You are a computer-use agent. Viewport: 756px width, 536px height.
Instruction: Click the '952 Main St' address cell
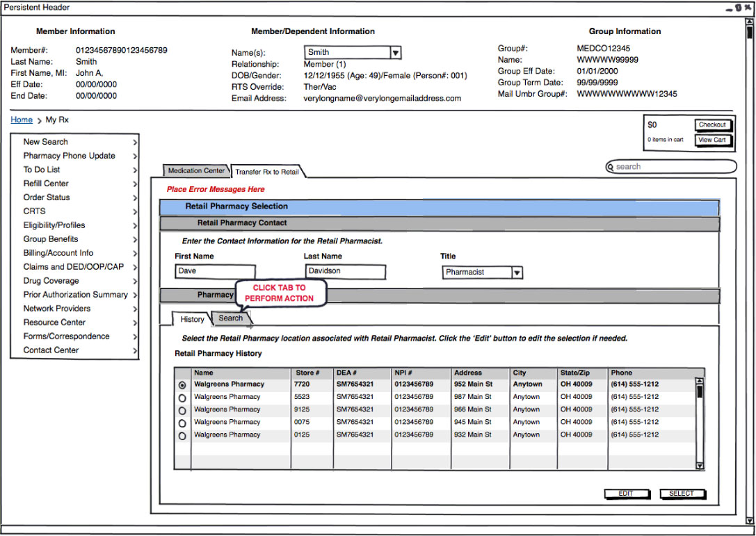coord(474,384)
